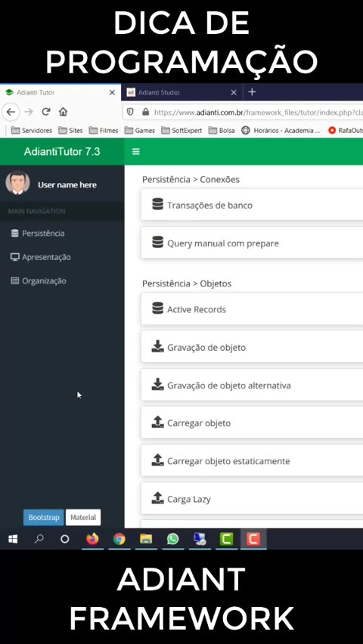The image size is (363, 644).
Task: Click download icon next to Gravação de objeto
Action: tap(157, 347)
